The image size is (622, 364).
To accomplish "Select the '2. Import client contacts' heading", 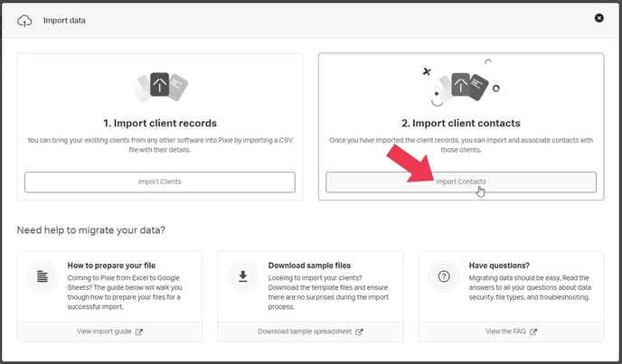I will (x=460, y=123).
